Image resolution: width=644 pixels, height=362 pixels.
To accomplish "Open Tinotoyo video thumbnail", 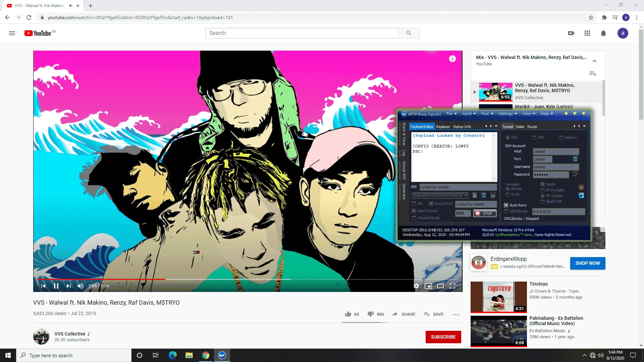I will (x=498, y=297).
